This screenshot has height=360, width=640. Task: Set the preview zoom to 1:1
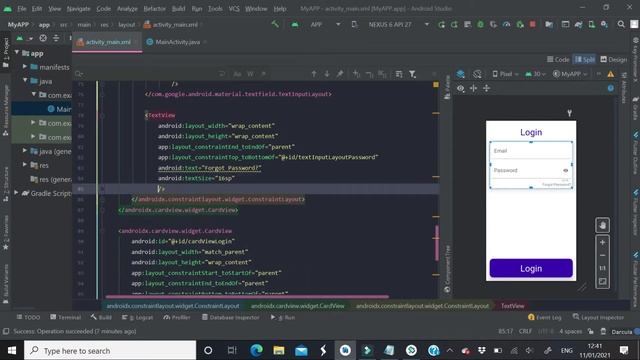(602, 268)
